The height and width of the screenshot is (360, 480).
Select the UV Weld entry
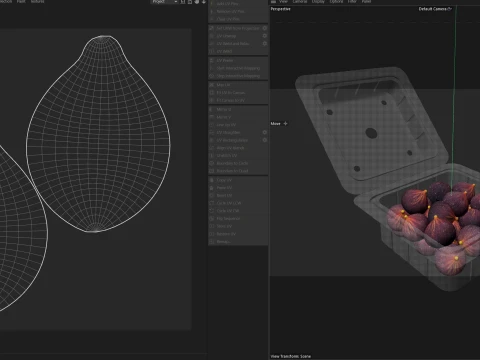click(238, 51)
